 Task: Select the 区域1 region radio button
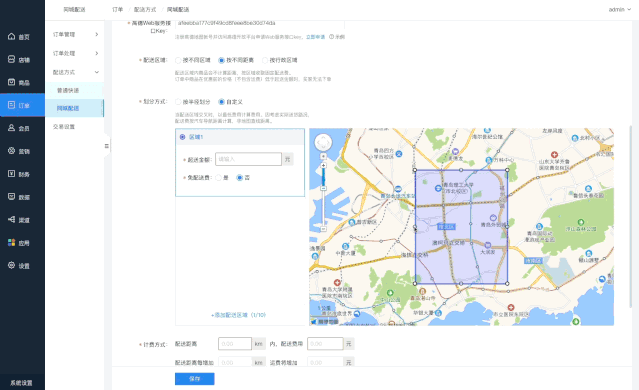183,137
